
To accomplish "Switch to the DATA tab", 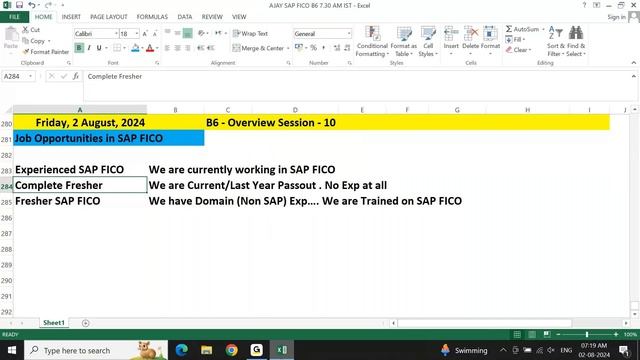I will (x=184, y=17).
